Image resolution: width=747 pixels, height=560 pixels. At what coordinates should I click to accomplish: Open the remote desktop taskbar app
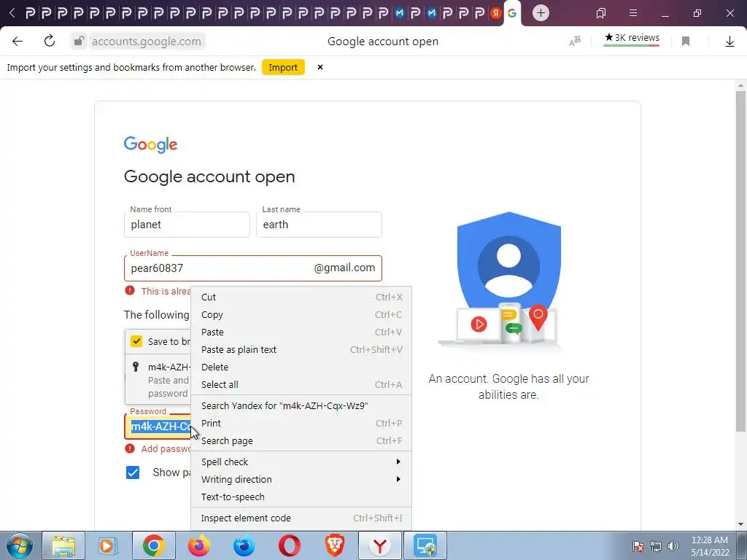(x=425, y=545)
